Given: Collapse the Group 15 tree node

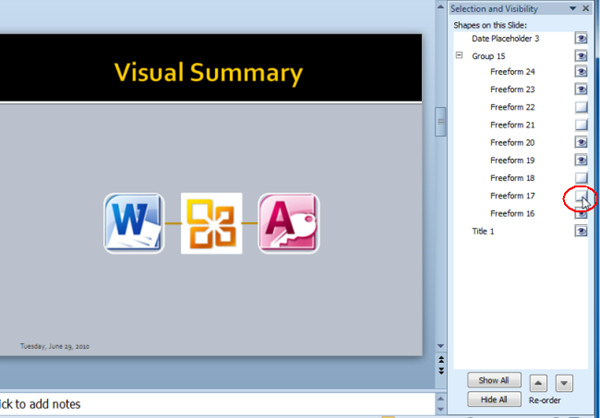Looking at the screenshot, I should point(459,56).
